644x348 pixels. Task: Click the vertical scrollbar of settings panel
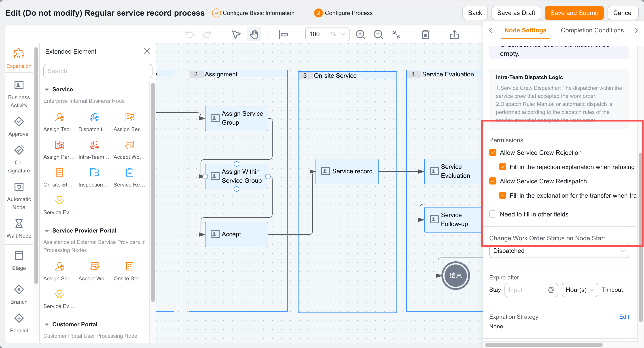coord(640,237)
